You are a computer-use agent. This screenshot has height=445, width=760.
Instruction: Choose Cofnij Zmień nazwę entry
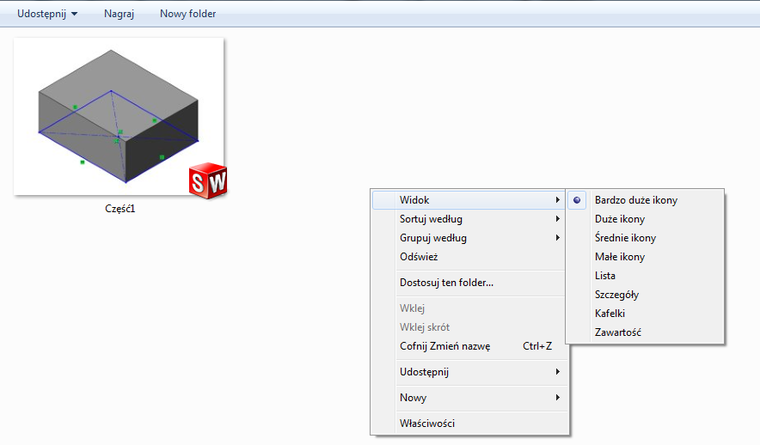[468, 346]
